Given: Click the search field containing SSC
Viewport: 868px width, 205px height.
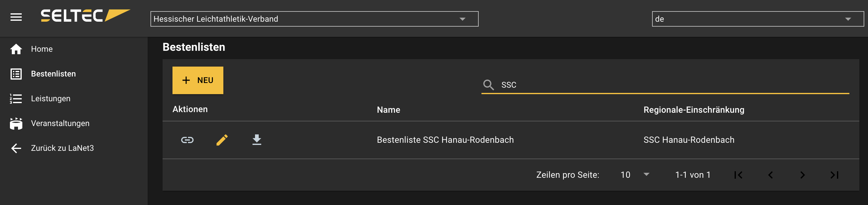Looking at the screenshot, I should [665, 85].
